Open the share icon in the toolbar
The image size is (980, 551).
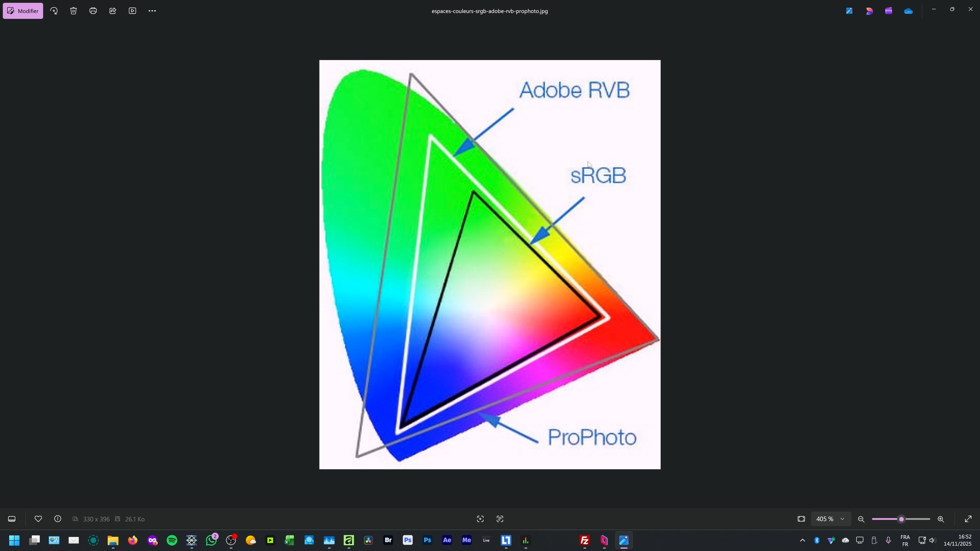[113, 11]
